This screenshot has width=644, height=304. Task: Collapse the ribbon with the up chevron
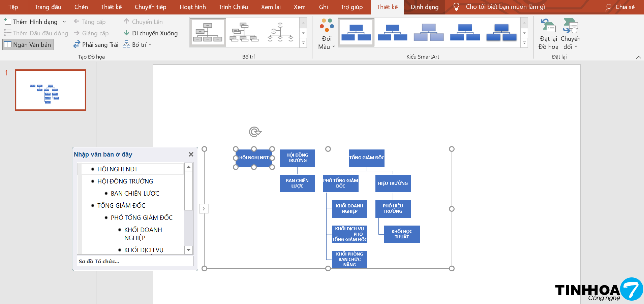click(638, 58)
